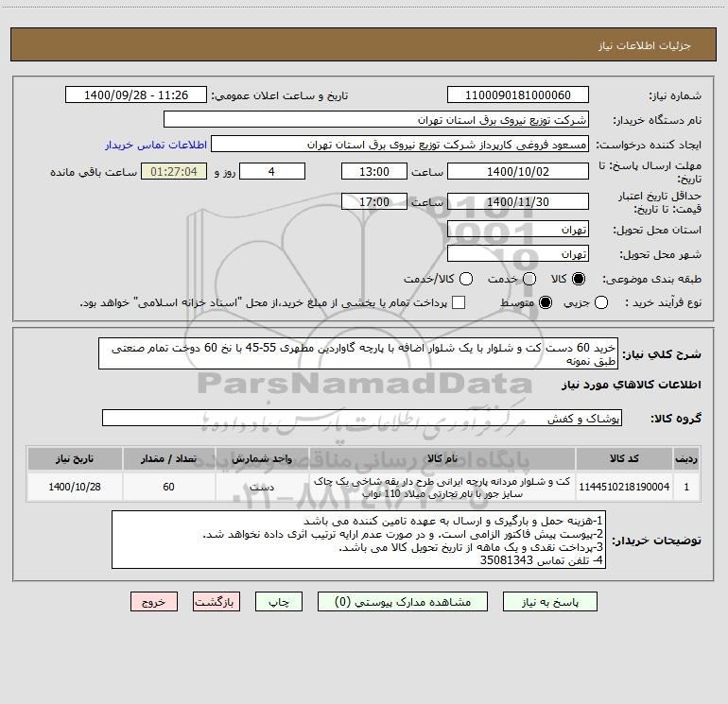728x704 pixels.
Task: Click product code 1144510218190004 cell
Action: (x=624, y=487)
